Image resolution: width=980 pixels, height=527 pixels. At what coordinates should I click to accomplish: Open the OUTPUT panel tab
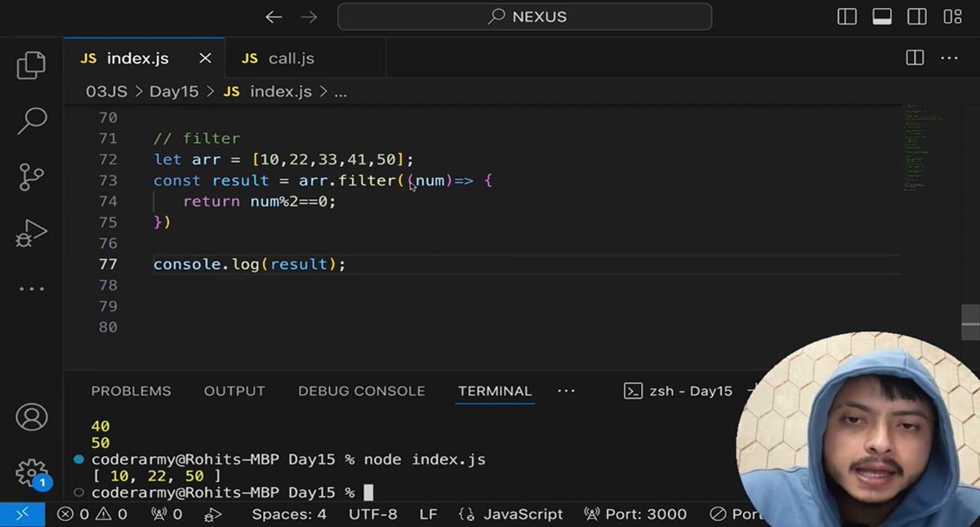pyautogui.click(x=234, y=391)
